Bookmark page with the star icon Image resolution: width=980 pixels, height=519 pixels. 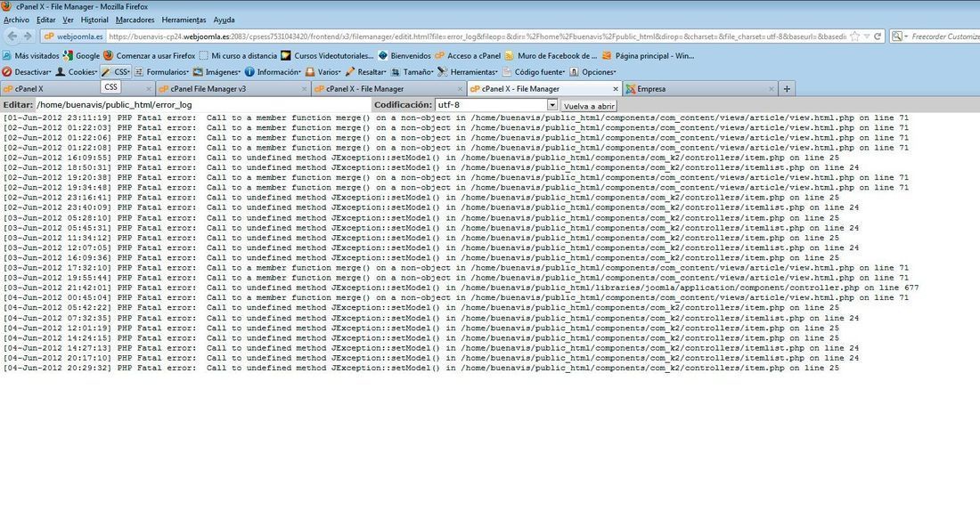855,36
